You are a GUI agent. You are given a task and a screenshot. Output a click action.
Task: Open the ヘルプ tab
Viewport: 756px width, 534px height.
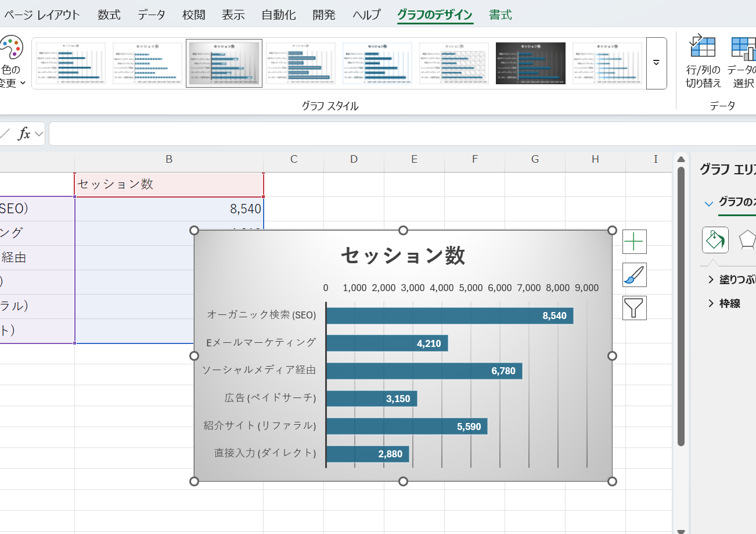[366, 15]
